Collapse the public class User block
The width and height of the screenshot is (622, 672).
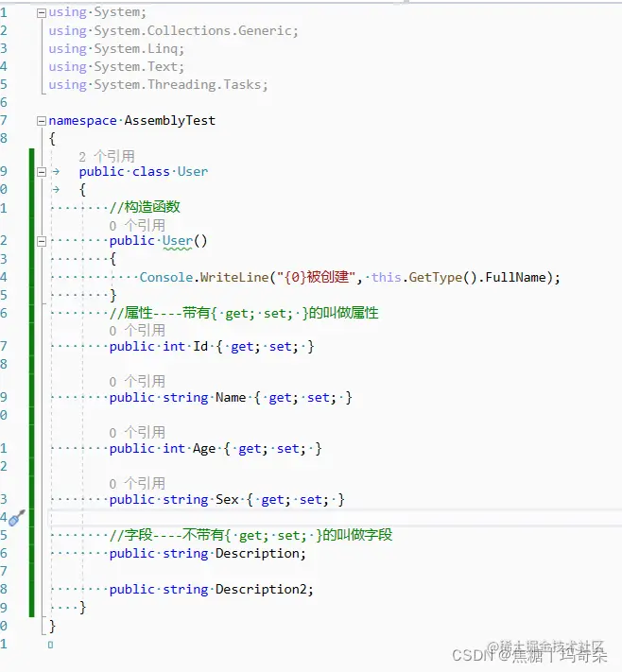tap(42, 172)
